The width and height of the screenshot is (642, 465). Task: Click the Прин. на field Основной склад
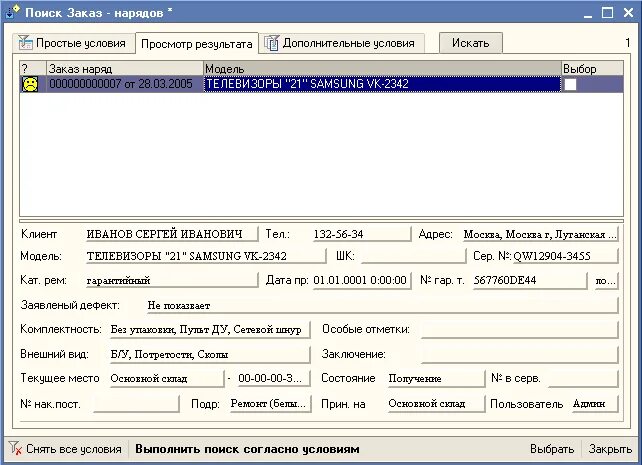click(436, 404)
